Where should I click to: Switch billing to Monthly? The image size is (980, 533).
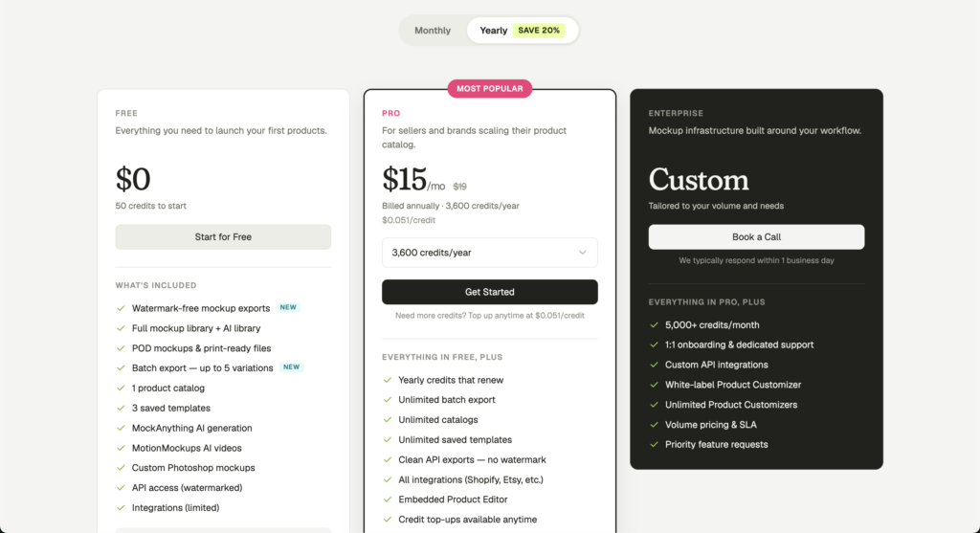[433, 31]
